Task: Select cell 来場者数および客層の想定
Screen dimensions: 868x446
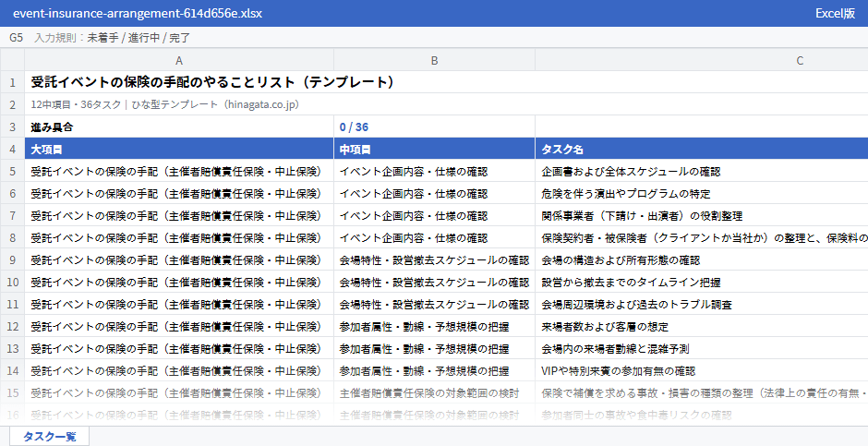Action: click(702, 327)
